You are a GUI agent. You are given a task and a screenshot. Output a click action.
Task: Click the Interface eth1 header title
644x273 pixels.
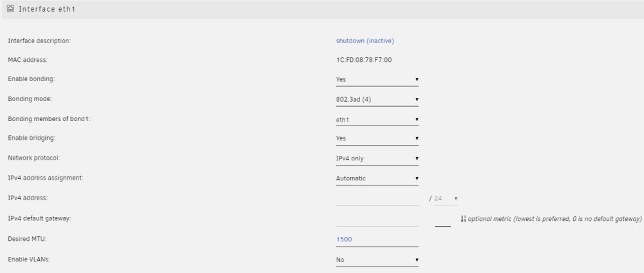coord(47,8)
